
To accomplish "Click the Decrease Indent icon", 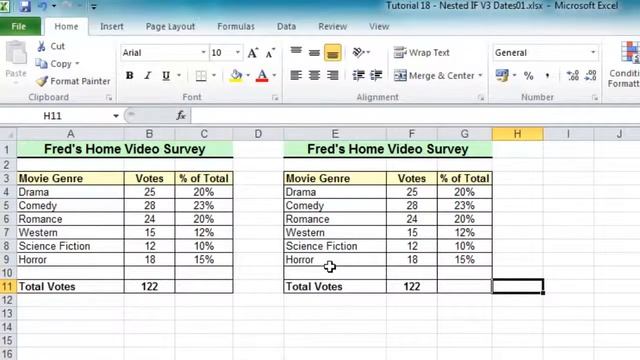I will (x=358, y=76).
